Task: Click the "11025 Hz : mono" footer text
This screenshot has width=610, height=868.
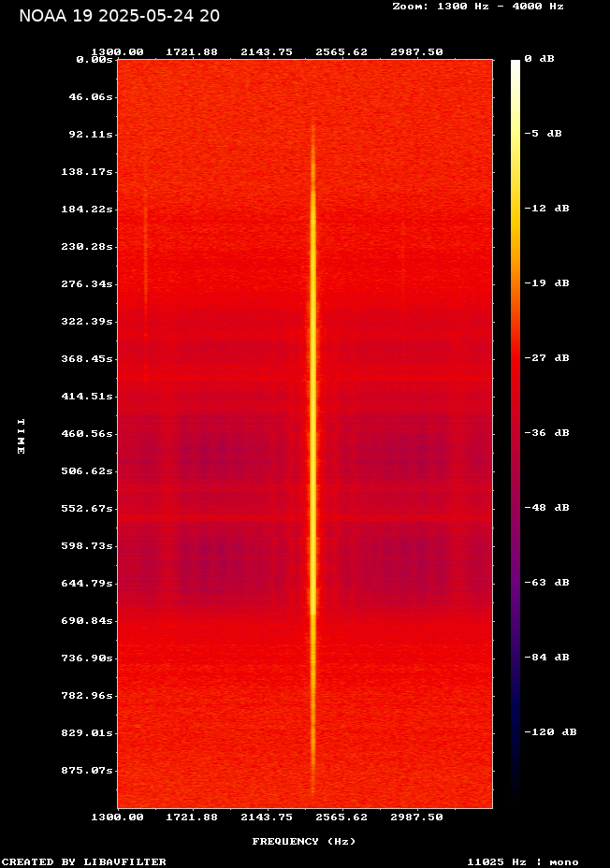Action: (523, 861)
